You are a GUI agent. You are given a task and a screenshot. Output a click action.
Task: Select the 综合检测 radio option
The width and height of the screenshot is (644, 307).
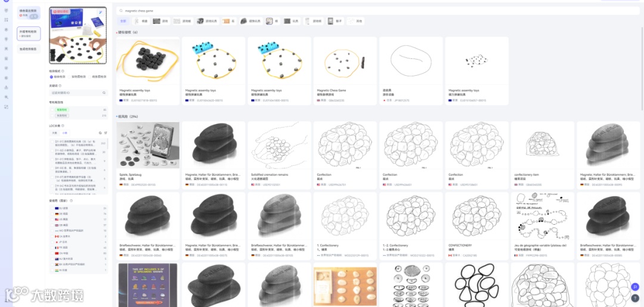[57, 77]
